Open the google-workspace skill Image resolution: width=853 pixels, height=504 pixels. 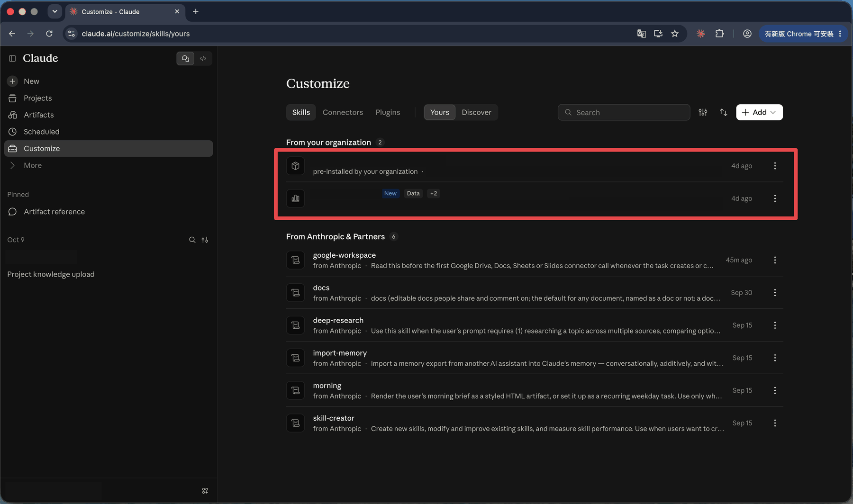535,260
